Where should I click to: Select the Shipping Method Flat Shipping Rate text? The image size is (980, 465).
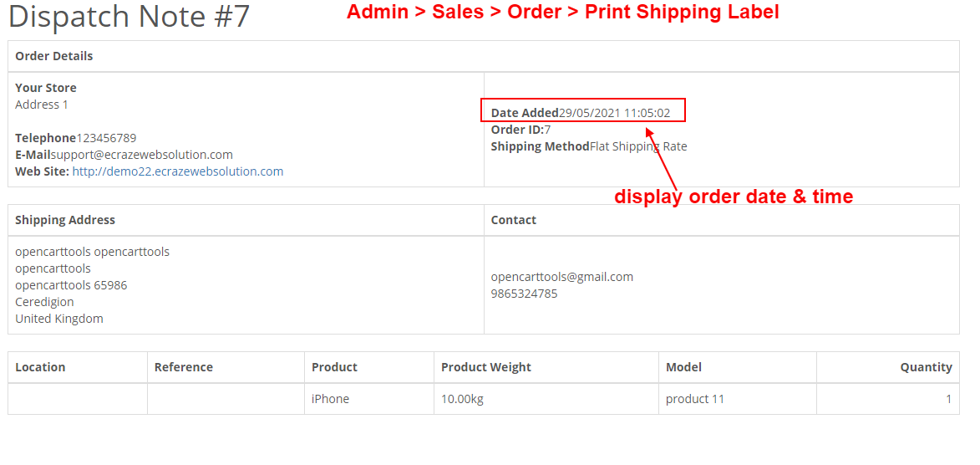click(589, 146)
